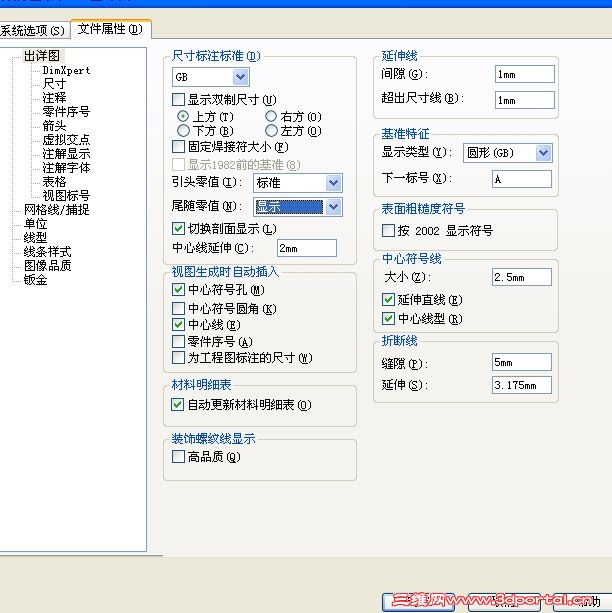The height and width of the screenshot is (613, 612).
Task: Select 出详图 in the tree
Action: pyautogui.click(x=42, y=56)
